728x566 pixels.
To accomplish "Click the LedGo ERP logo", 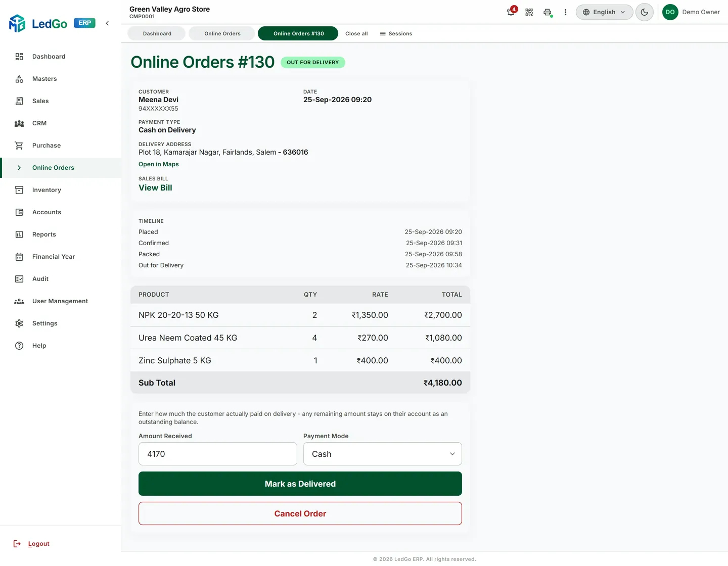I will click(52, 23).
